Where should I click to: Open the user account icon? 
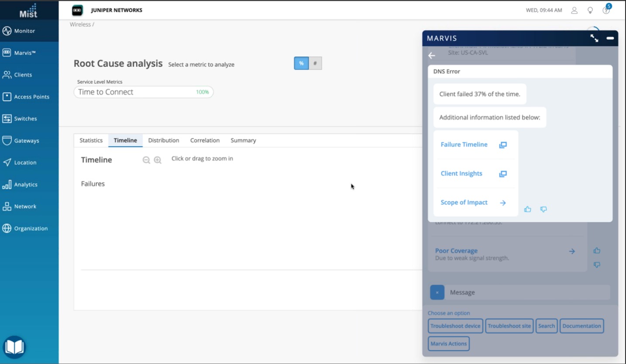coord(574,10)
